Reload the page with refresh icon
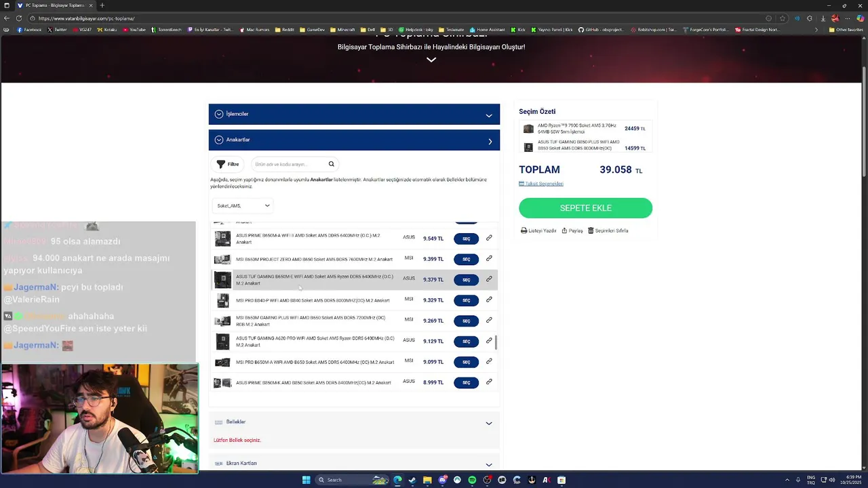 19,18
